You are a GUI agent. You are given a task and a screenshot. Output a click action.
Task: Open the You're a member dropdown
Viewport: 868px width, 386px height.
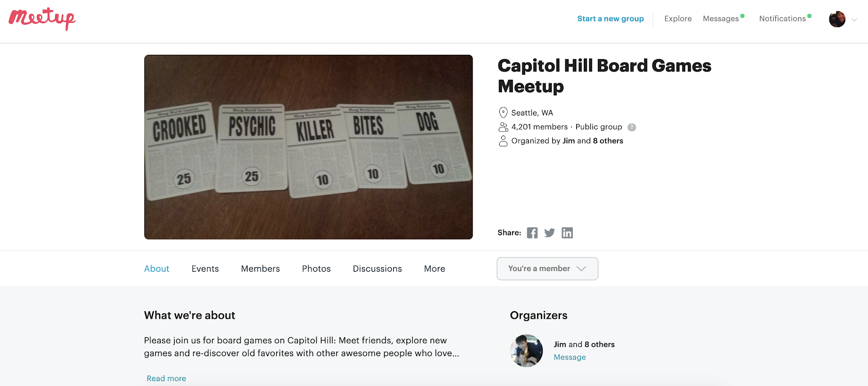point(547,268)
